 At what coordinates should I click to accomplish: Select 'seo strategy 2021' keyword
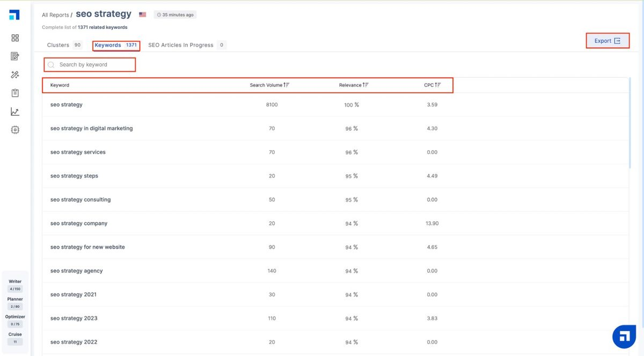[x=74, y=294]
